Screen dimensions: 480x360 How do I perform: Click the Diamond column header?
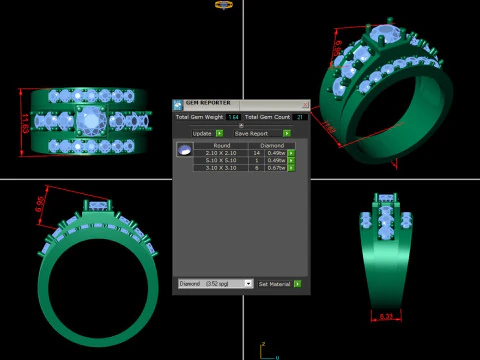coord(272,146)
